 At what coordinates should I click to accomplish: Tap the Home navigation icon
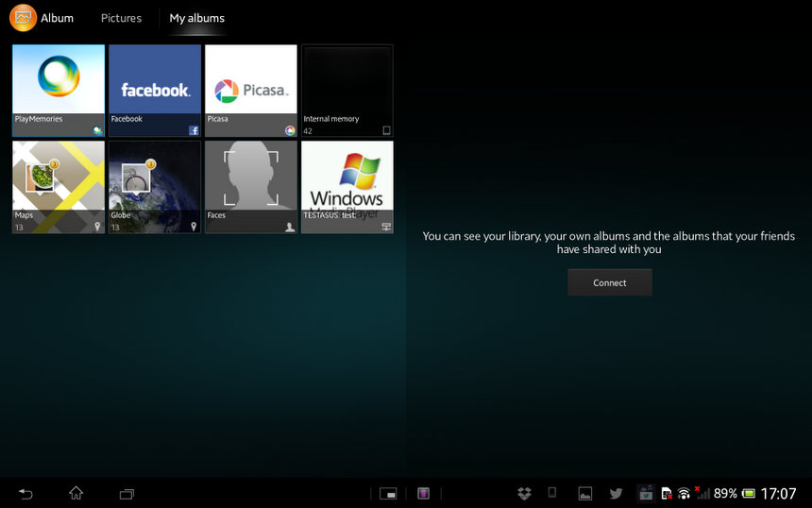(76, 493)
